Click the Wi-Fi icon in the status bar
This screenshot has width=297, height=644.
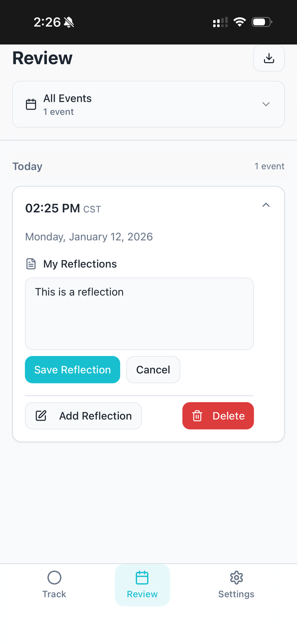click(239, 21)
